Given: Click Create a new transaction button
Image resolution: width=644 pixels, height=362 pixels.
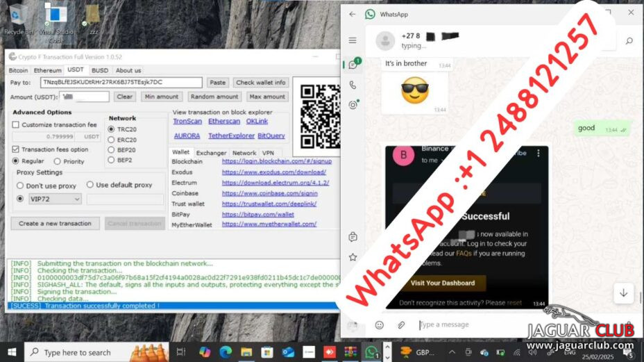Looking at the screenshot, I should tap(55, 223).
